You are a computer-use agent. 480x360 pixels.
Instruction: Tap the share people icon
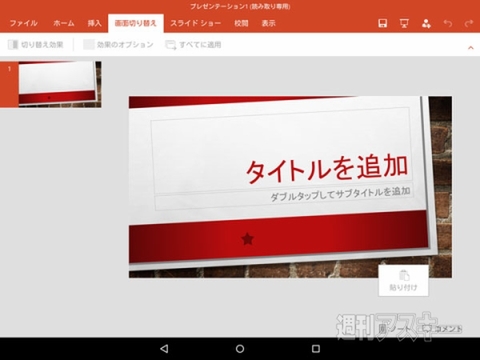click(426, 23)
